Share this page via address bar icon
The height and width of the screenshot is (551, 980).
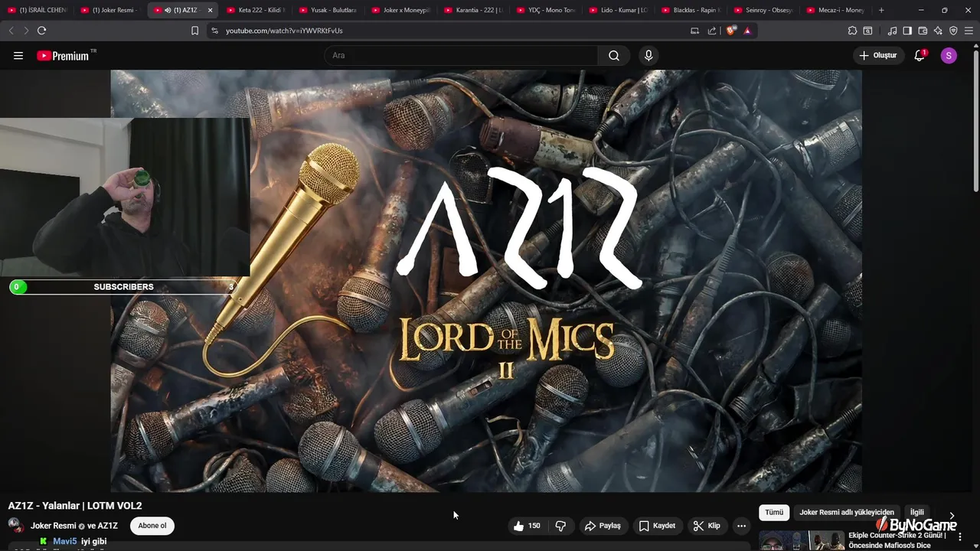712,31
